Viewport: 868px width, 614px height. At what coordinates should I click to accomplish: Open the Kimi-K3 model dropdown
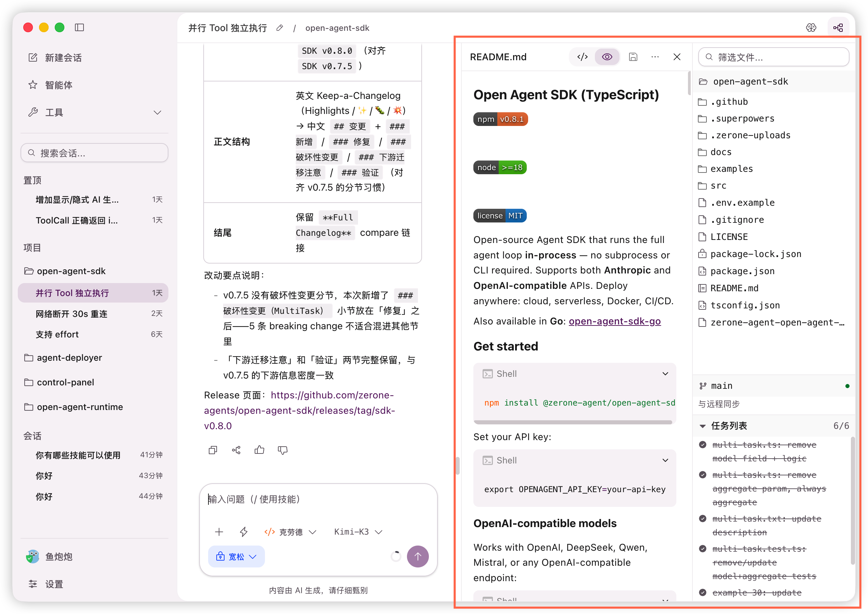[x=358, y=532]
